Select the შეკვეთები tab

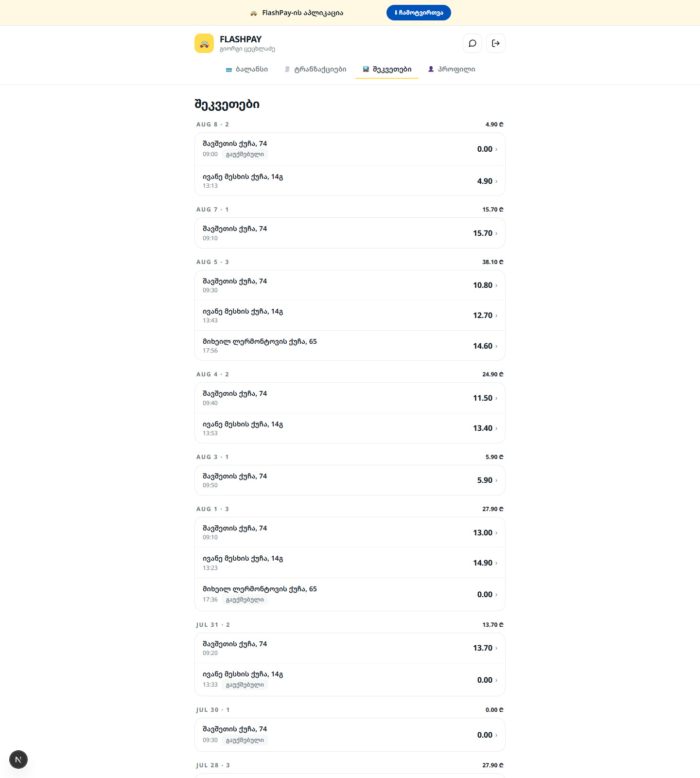tap(387, 70)
